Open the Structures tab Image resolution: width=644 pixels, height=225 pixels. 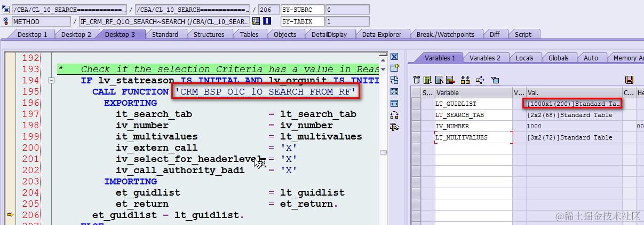(209, 34)
